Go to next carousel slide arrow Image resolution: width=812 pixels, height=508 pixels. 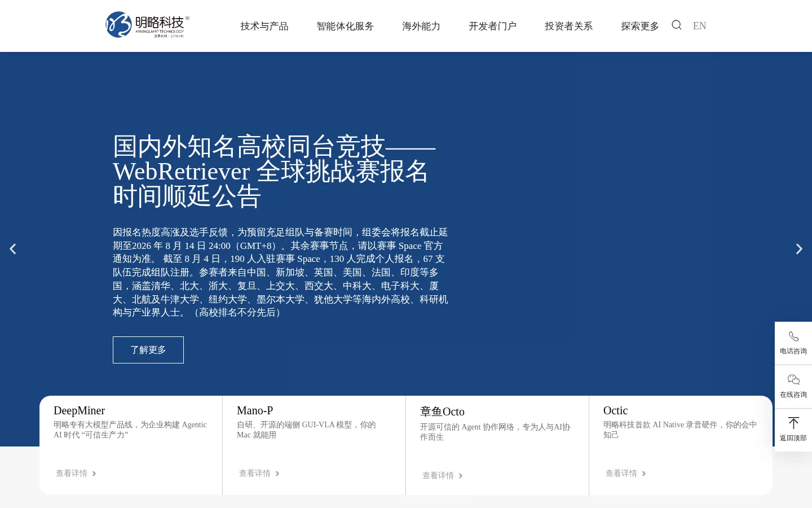click(799, 249)
